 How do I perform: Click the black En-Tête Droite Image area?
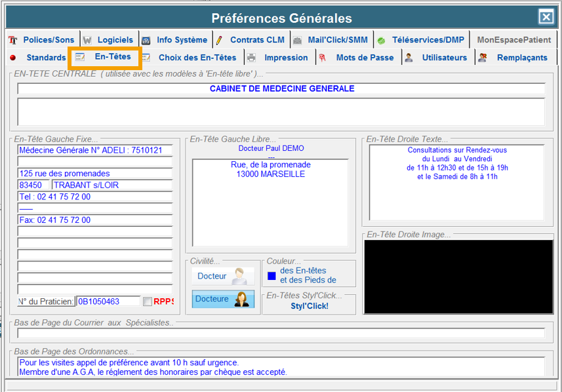[x=459, y=277]
